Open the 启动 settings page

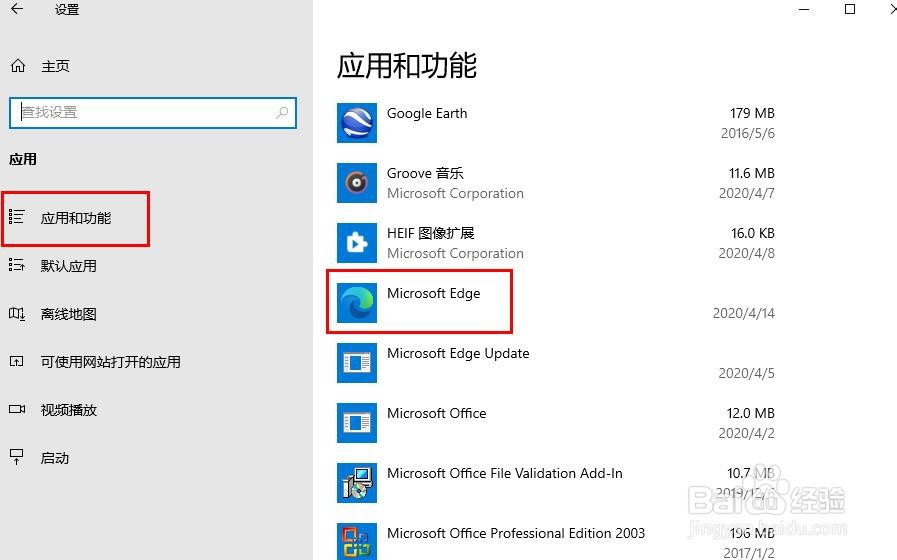point(54,458)
